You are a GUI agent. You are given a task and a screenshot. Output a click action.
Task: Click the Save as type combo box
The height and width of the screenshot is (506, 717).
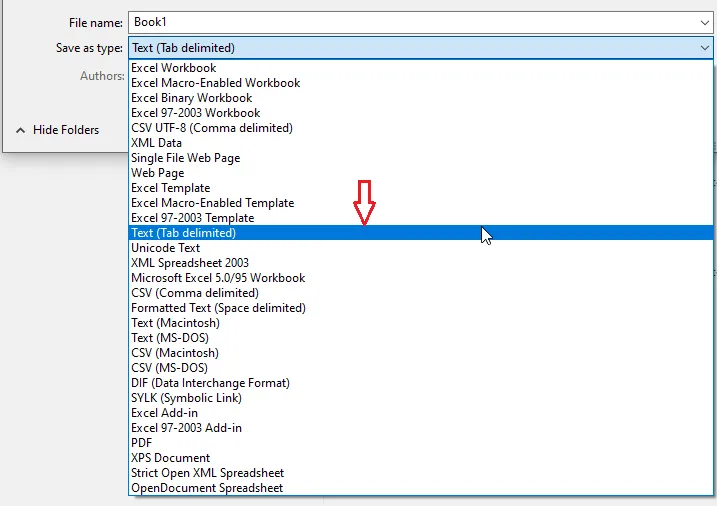click(x=421, y=48)
